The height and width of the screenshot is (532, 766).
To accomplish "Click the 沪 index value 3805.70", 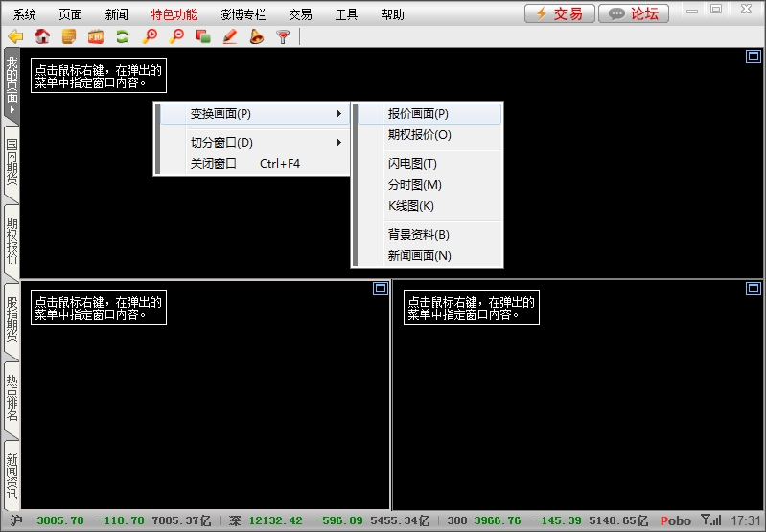I will coord(60,520).
